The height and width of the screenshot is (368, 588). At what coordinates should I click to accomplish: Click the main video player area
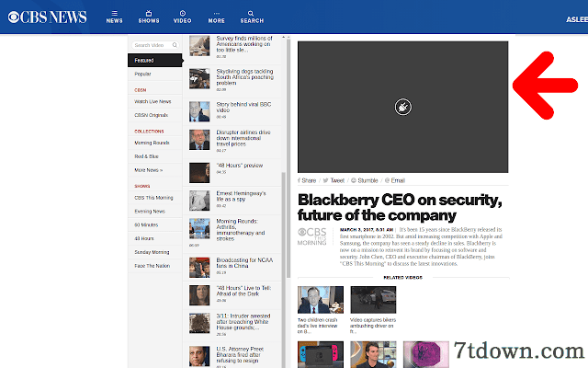point(403,107)
